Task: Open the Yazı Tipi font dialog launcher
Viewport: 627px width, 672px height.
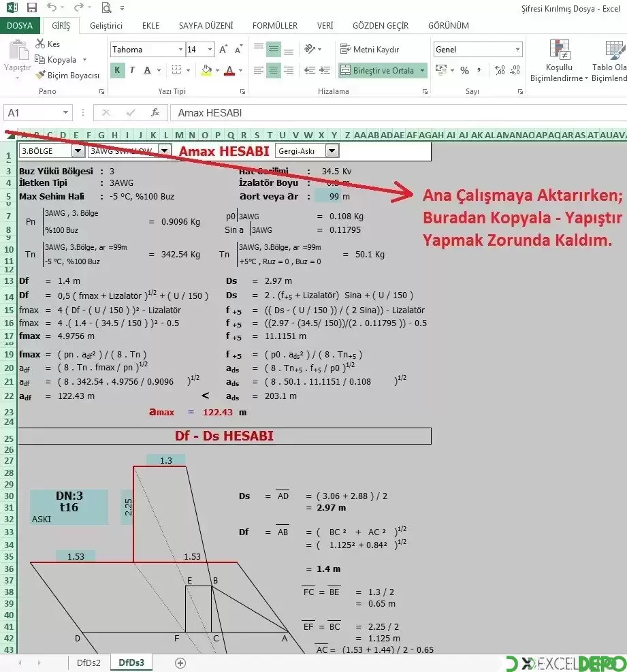Action: [242, 91]
